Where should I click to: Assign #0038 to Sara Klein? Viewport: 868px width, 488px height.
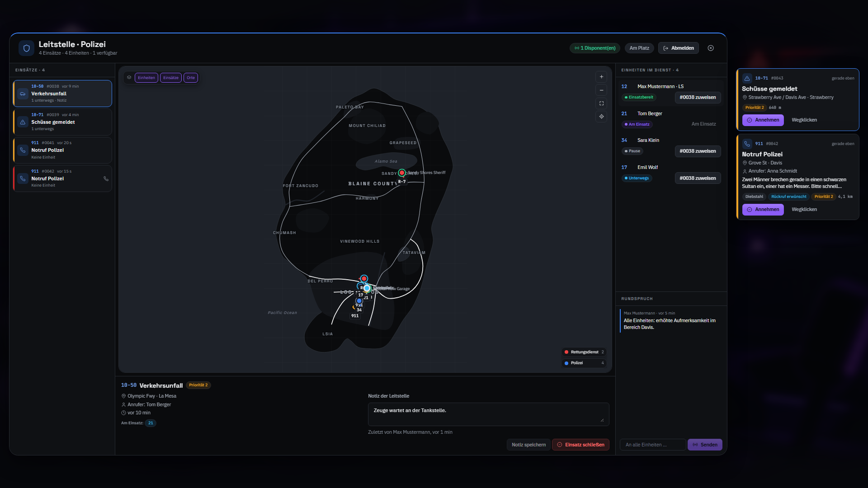tap(698, 151)
